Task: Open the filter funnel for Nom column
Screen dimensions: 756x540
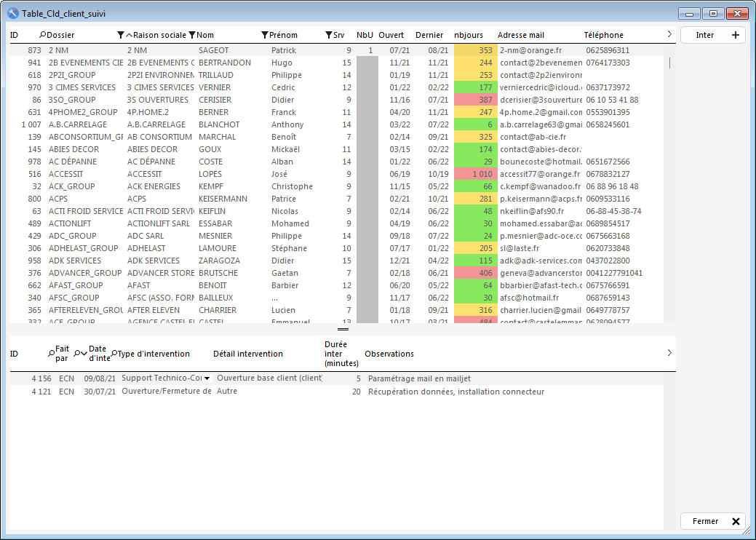Action: point(265,35)
